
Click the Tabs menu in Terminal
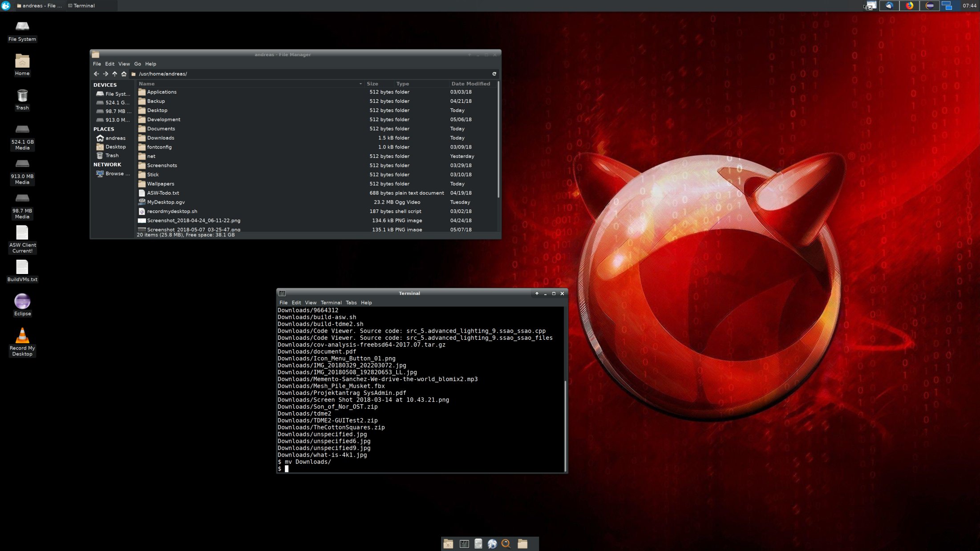click(351, 302)
